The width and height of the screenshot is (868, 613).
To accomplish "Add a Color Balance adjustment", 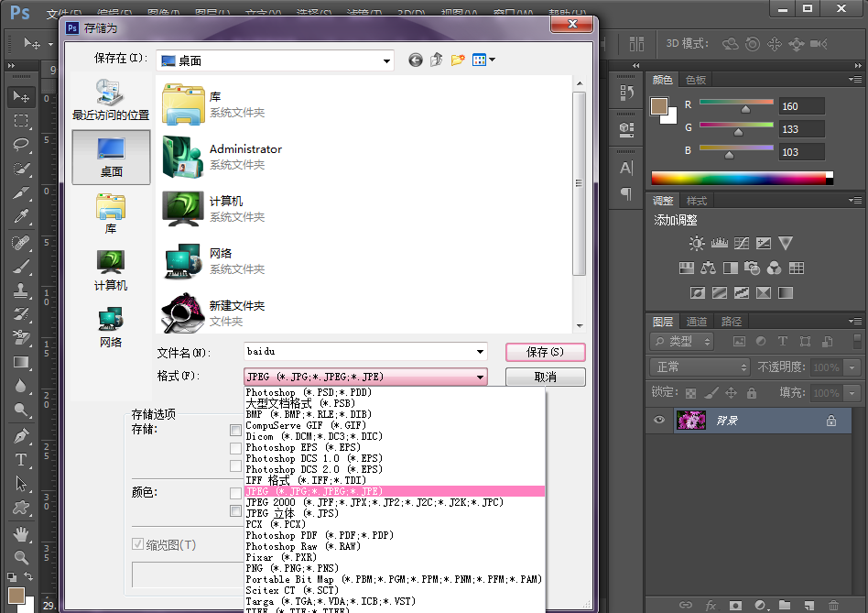I will (x=708, y=268).
